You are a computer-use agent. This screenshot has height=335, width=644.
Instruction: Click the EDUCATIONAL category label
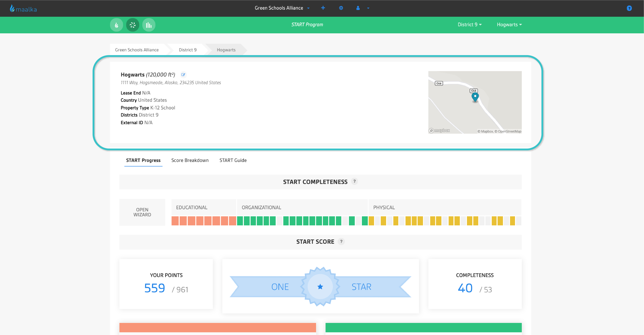point(192,208)
